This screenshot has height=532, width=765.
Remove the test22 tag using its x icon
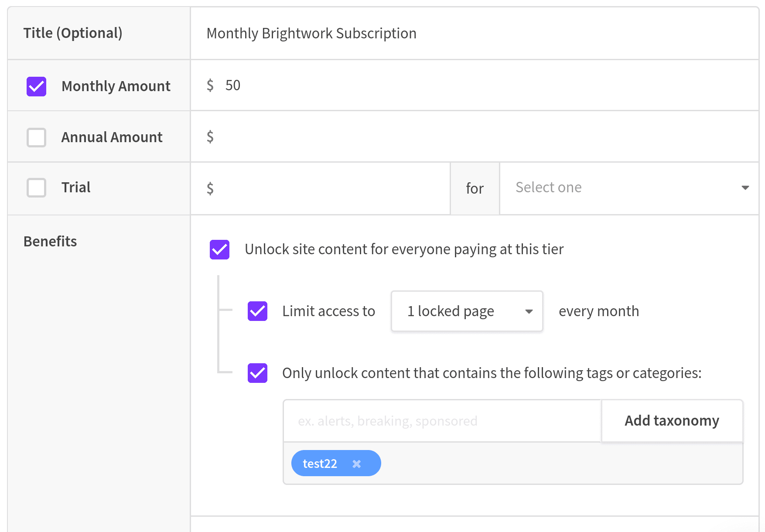357,464
